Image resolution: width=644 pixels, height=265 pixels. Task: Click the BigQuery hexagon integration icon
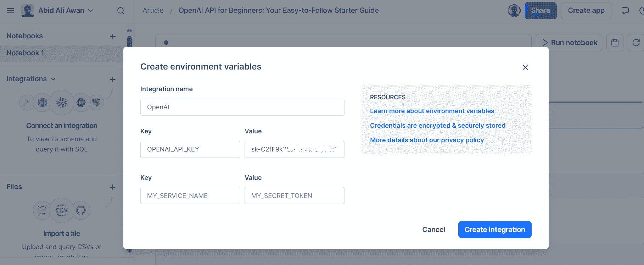point(81,103)
